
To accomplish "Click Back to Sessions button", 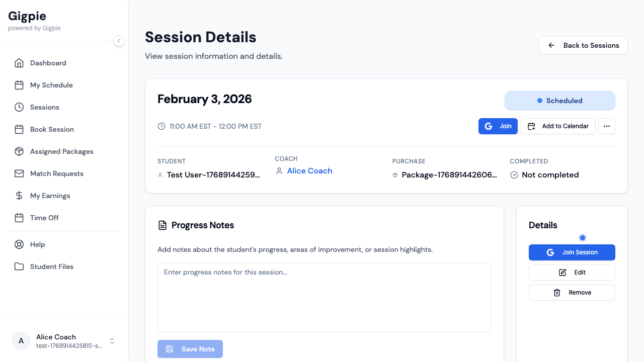I will 583,45.
